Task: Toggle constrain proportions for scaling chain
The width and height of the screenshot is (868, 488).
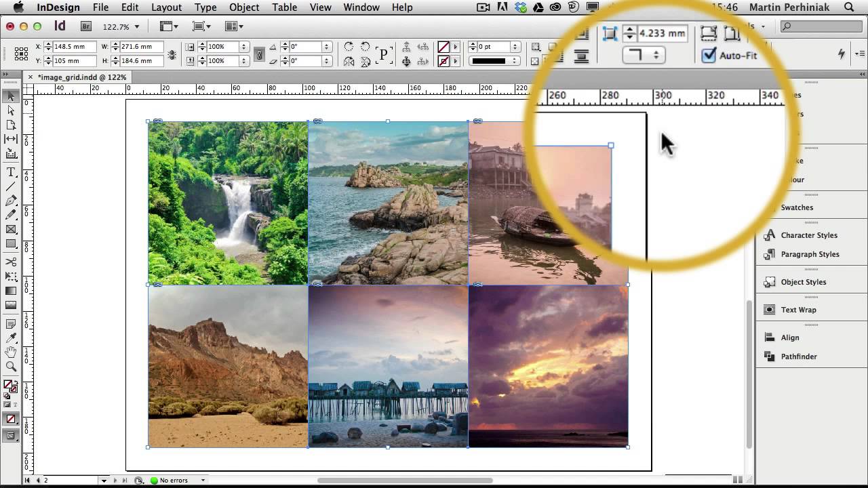Action: 259,54
